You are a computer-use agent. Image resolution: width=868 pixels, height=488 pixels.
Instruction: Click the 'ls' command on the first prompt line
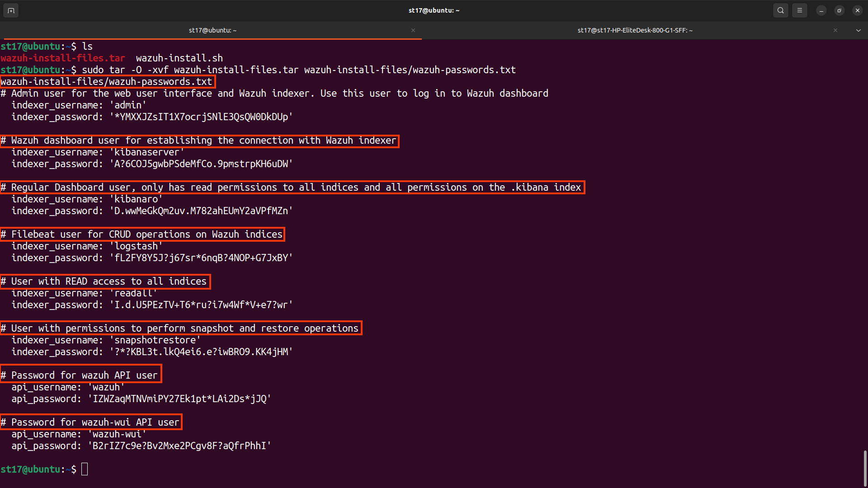tap(87, 46)
